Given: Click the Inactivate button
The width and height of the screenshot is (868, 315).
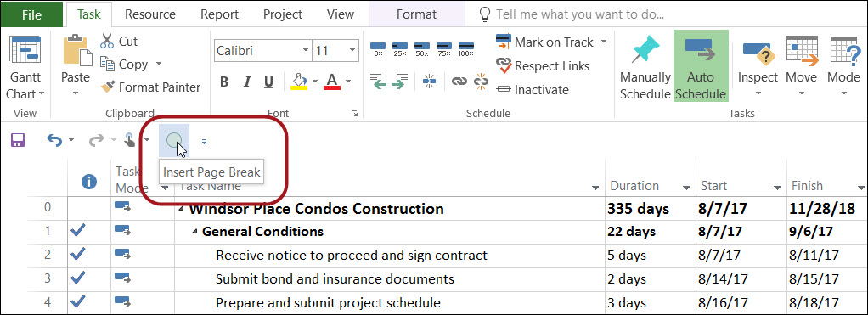Looking at the screenshot, I should pos(532,89).
